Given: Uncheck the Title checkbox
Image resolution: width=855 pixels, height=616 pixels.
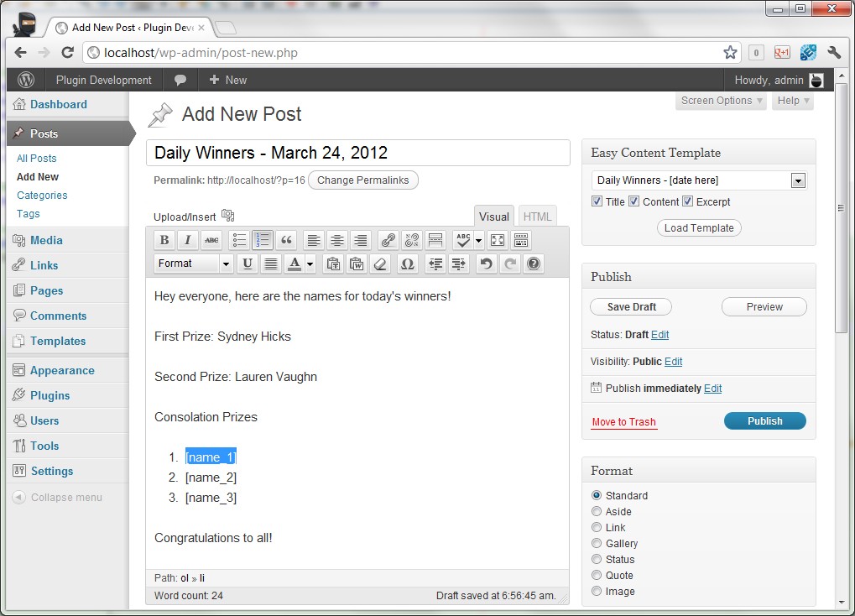Looking at the screenshot, I should pos(597,201).
